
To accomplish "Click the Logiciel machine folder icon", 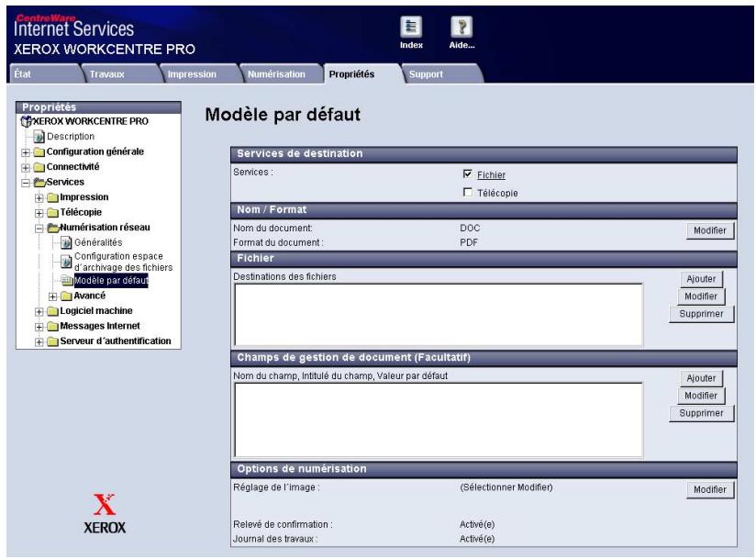I will point(52,311).
